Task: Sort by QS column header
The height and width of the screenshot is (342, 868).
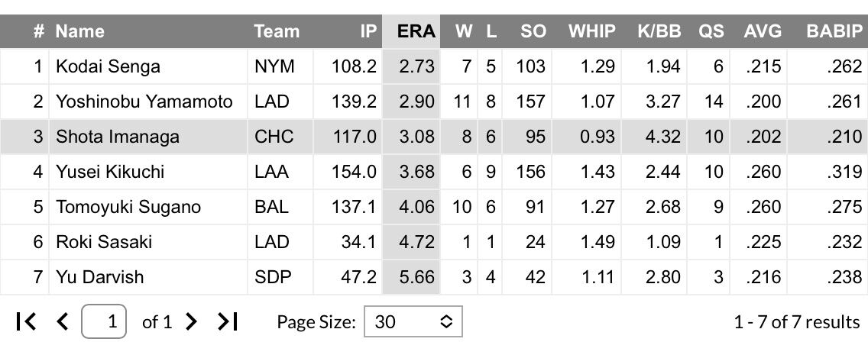Action: tap(711, 31)
